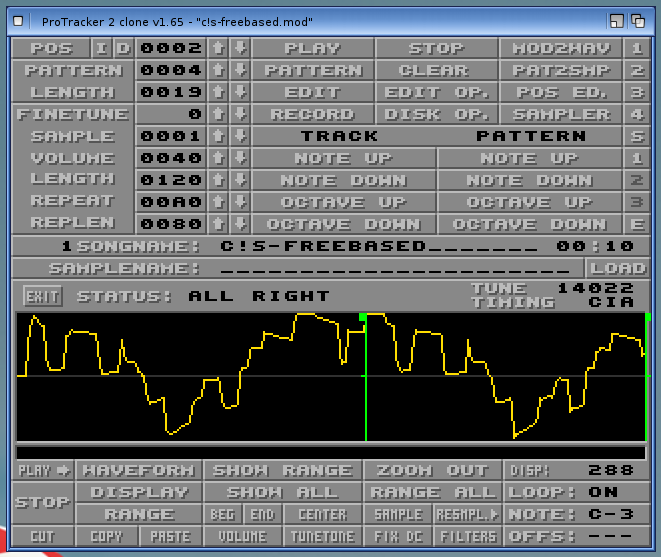Decrease the PATTERN number with down arrow
The image size is (661, 557).
(240, 70)
